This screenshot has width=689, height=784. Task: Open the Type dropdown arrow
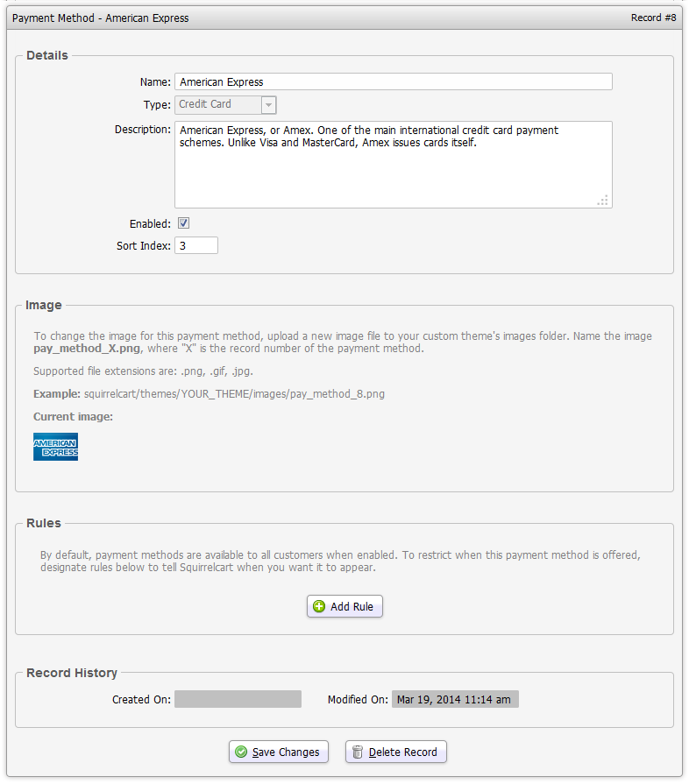269,105
